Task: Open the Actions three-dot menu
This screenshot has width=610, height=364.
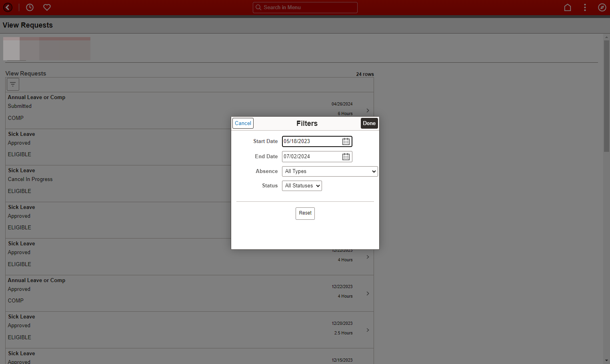Action: (585, 7)
